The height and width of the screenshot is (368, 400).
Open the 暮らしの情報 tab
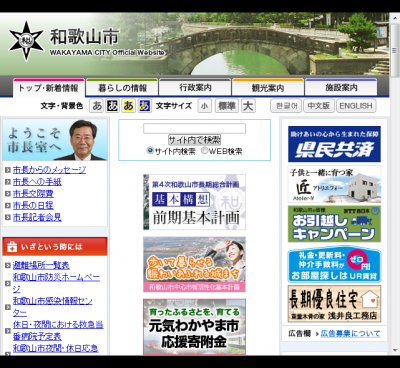122,88
